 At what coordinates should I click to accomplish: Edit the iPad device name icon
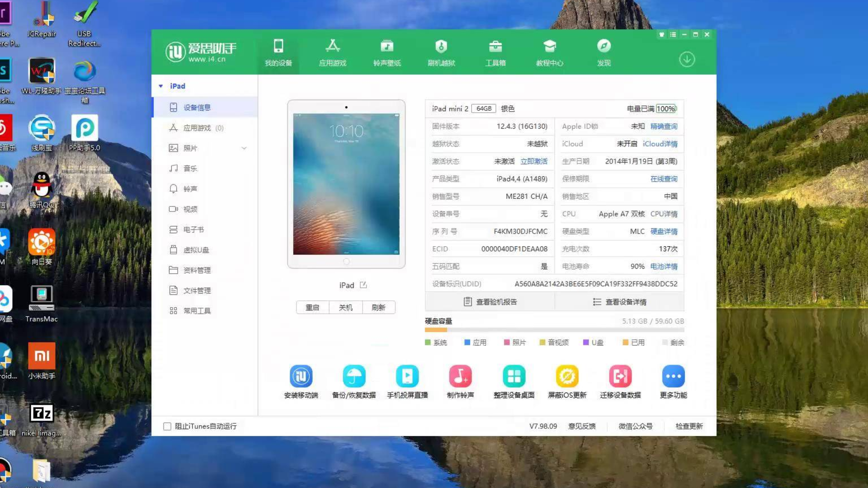(363, 285)
